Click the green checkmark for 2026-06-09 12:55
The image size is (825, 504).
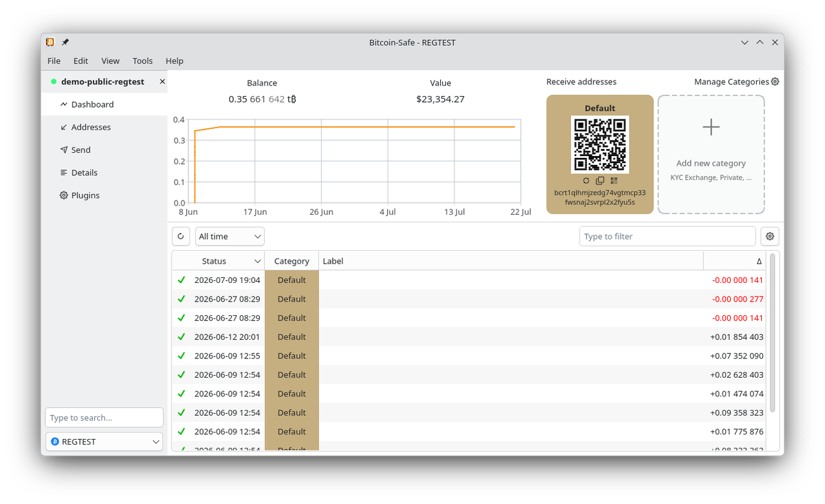click(x=182, y=356)
